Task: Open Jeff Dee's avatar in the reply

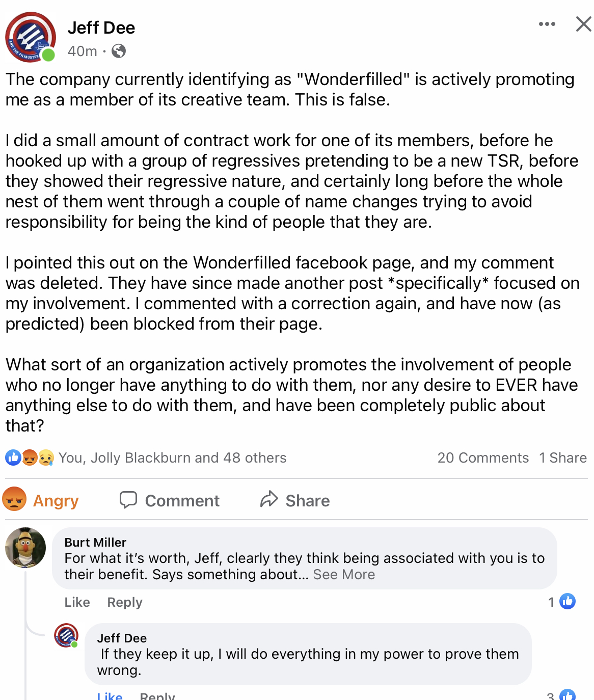Action: pyautogui.click(x=66, y=635)
